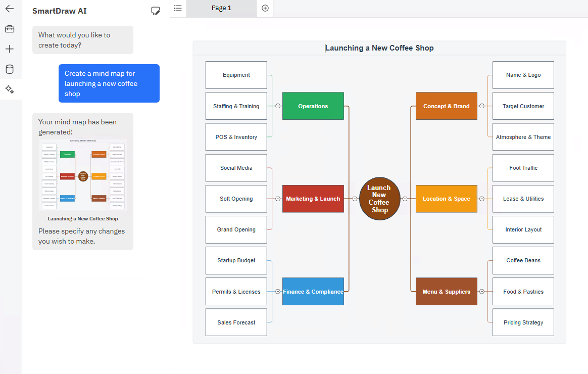588x374 pixels.
Task: Click the thumbnail caption Launching a New Coffee Shop
Action: (x=83, y=219)
